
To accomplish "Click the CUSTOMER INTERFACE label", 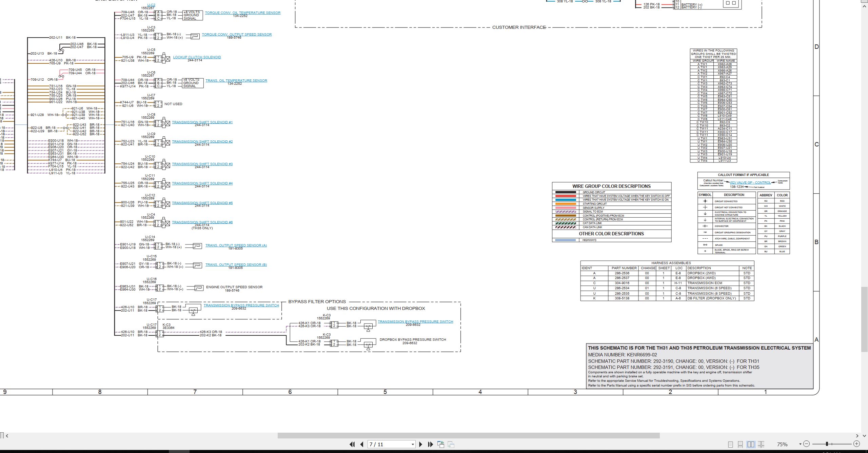I will coord(519,27).
